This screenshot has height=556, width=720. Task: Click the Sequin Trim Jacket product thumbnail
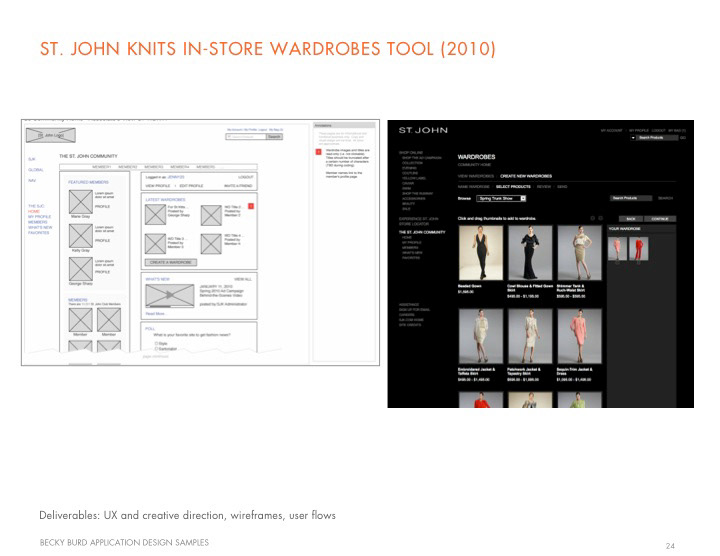(579, 336)
